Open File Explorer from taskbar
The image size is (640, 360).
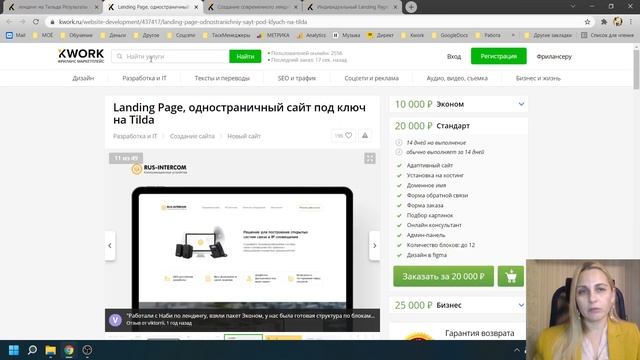[x=51, y=350]
